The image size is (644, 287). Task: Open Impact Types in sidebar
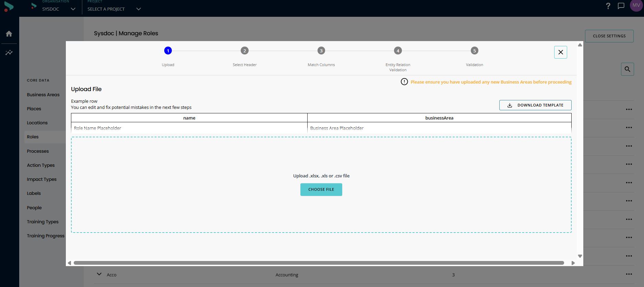[42, 179]
